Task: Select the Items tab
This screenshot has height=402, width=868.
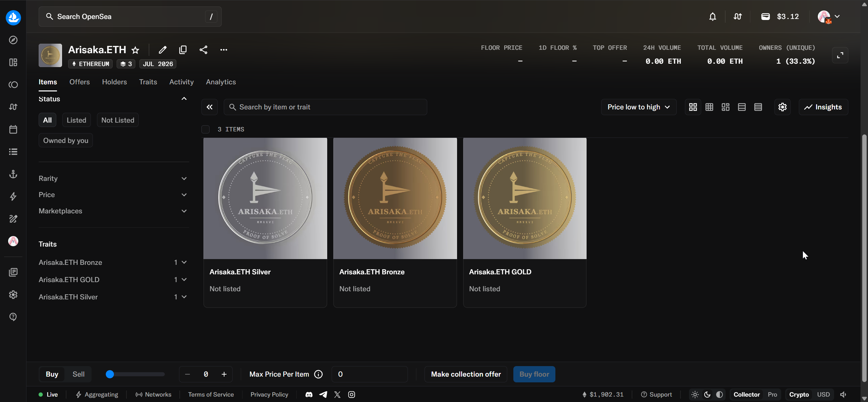Action: (48, 82)
